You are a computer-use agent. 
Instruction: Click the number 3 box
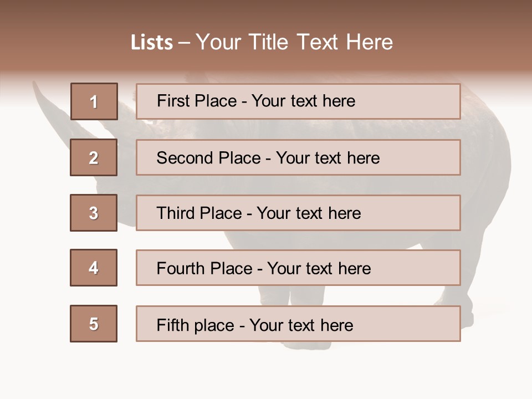(x=94, y=213)
